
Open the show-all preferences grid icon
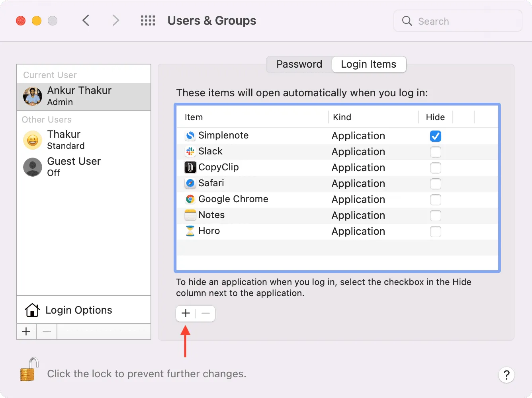coord(148,21)
